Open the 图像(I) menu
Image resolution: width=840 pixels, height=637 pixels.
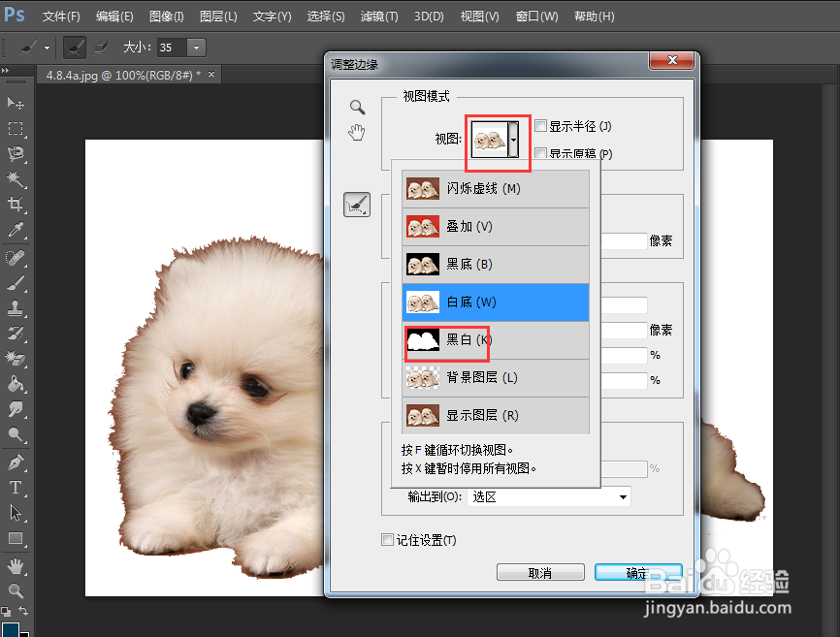(x=166, y=16)
